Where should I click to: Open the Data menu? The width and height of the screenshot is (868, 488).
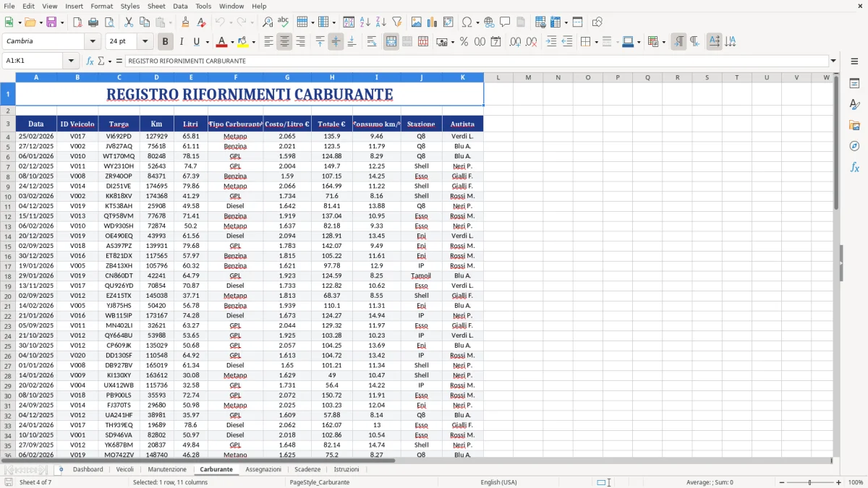tap(179, 6)
